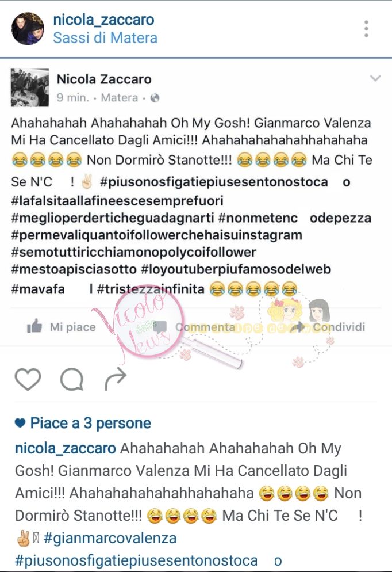Open #lafalsitaallafineescesemprefuori hashtag
Viewport: 392px width, 572px height.
pos(117,201)
